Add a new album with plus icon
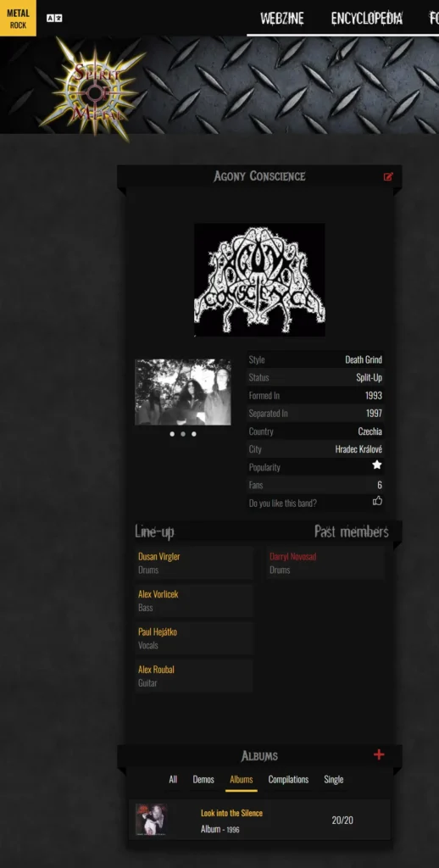Screen dimensions: 439x868 379,754
